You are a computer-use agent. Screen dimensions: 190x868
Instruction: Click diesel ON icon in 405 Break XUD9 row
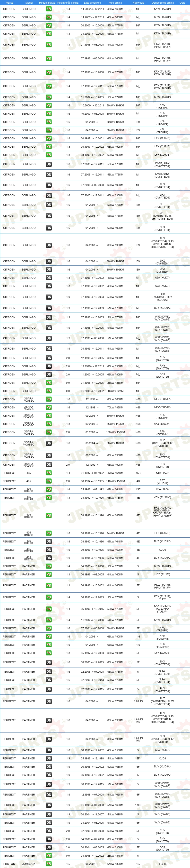(x=49, y=549)
